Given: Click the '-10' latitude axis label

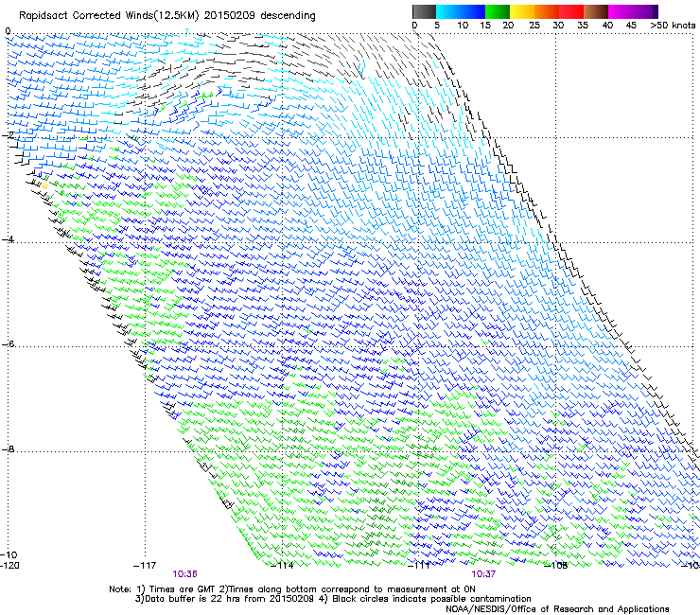Looking at the screenshot, I should point(9,554).
